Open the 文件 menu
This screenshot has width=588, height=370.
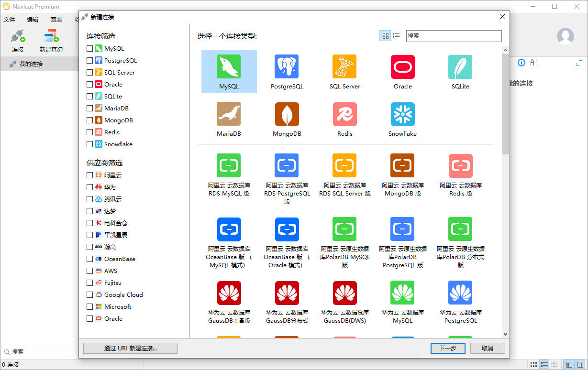coord(9,19)
